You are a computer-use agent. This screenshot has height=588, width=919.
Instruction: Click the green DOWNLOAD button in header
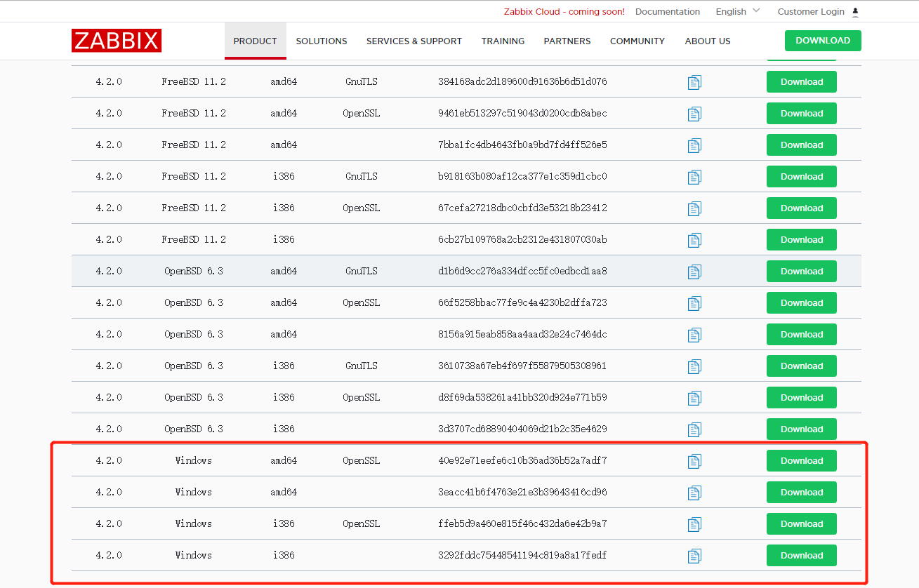pyautogui.click(x=823, y=41)
